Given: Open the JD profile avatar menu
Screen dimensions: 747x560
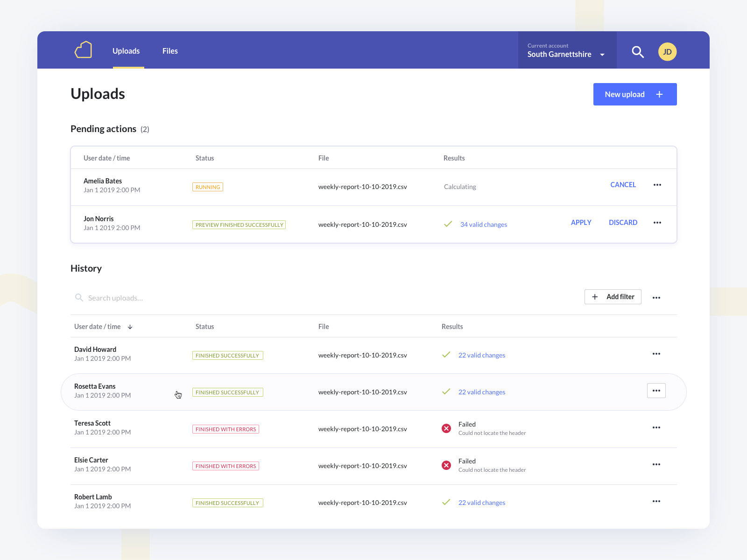Looking at the screenshot, I should tap(668, 52).
